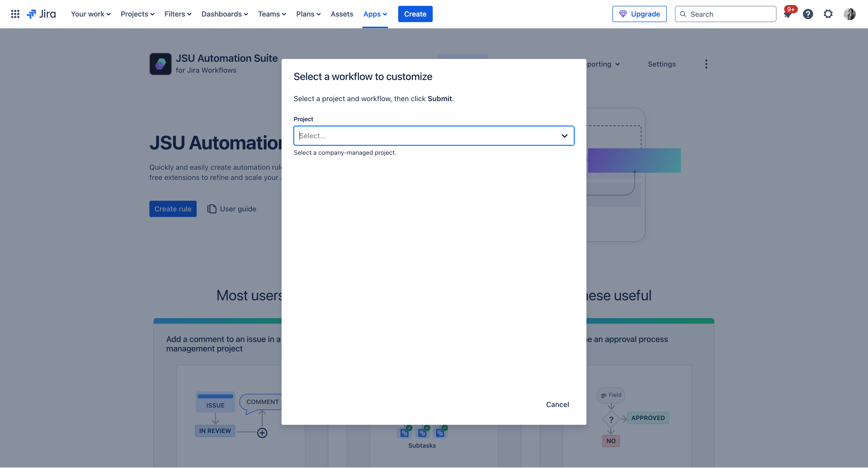The image size is (868, 468).
Task: Click the Jira logo
Action: click(x=41, y=14)
